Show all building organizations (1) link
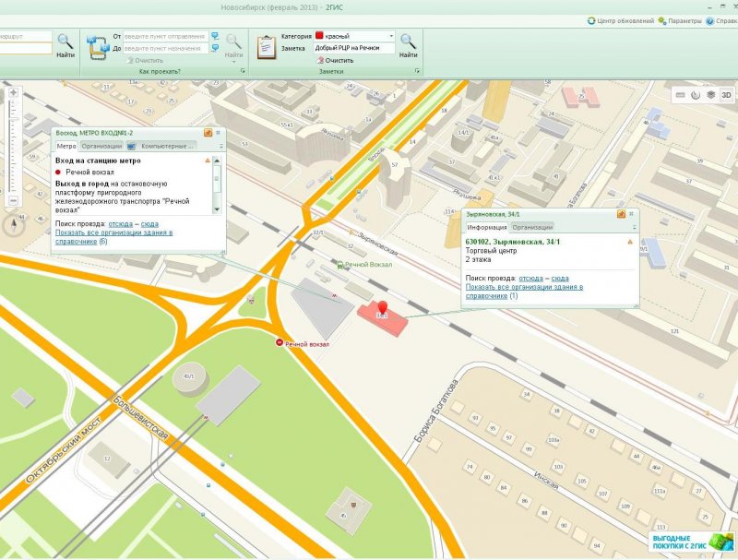Image resolution: width=738 pixels, height=560 pixels. (524, 292)
